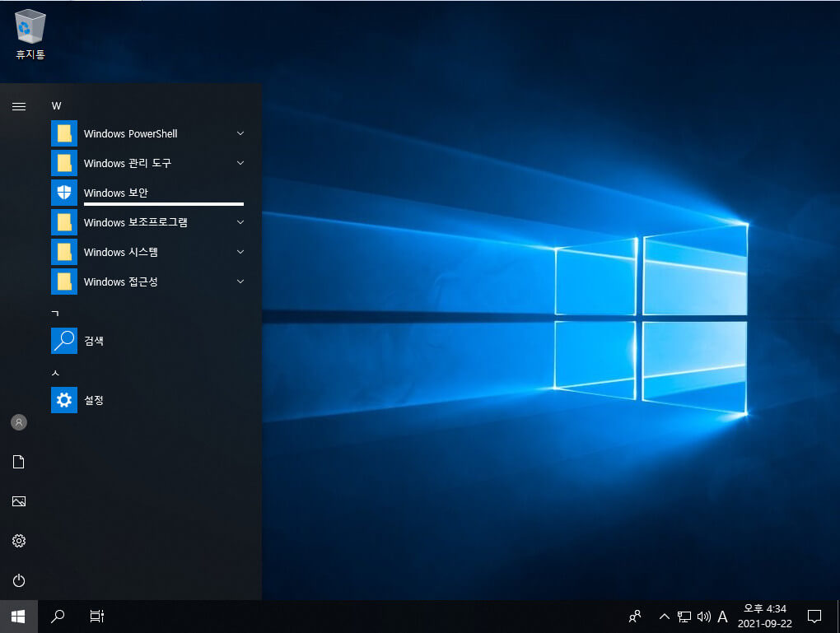This screenshot has width=840, height=633.
Task: Open Settings gear in Start sidebar
Action: click(19, 541)
